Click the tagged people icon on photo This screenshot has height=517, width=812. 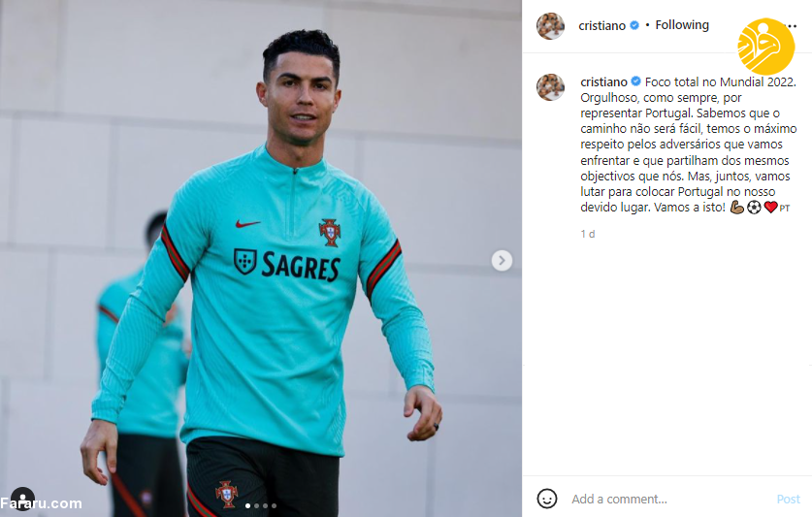22,499
